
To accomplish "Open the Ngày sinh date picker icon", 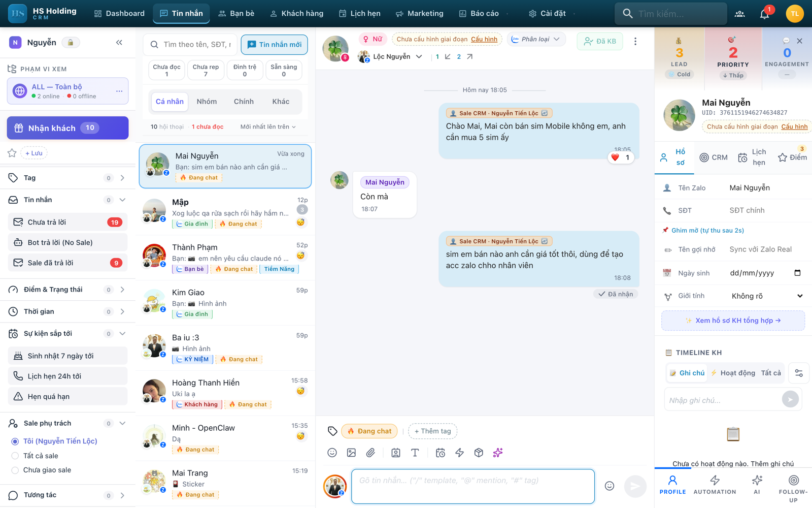I will (x=797, y=273).
